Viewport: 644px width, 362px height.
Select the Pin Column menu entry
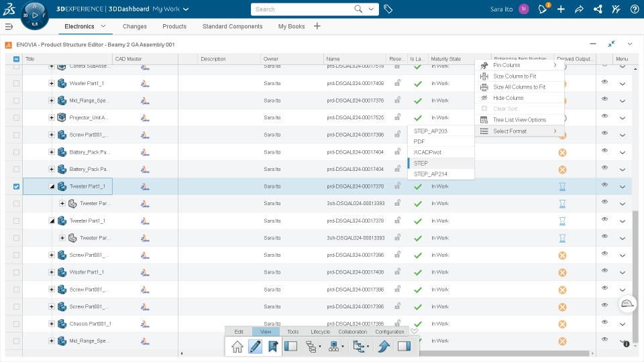(519, 65)
